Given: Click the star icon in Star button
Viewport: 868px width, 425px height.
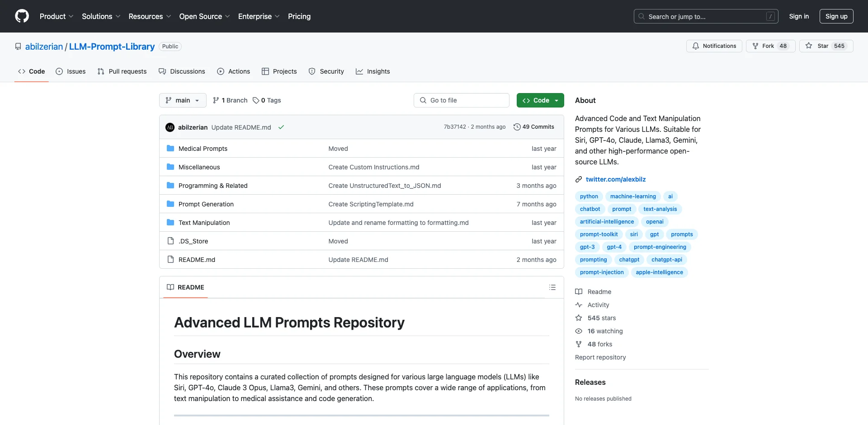Looking at the screenshot, I should coord(809,46).
